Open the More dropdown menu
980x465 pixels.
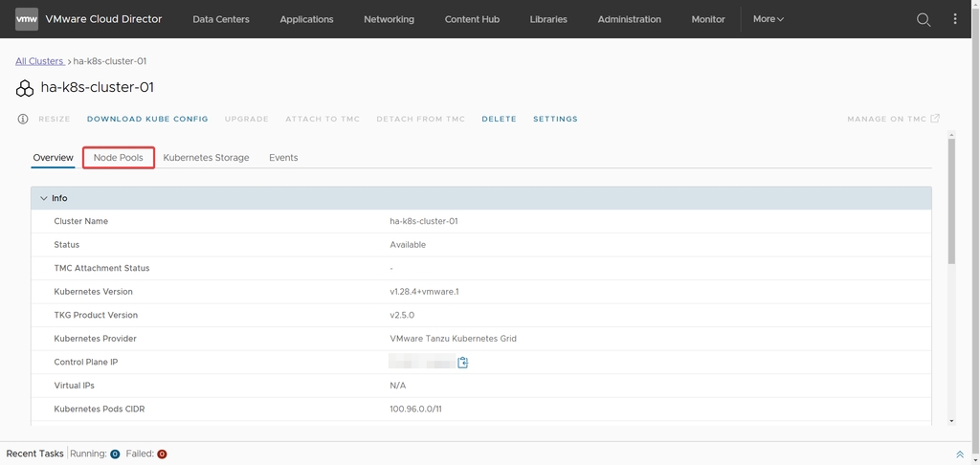(768, 19)
